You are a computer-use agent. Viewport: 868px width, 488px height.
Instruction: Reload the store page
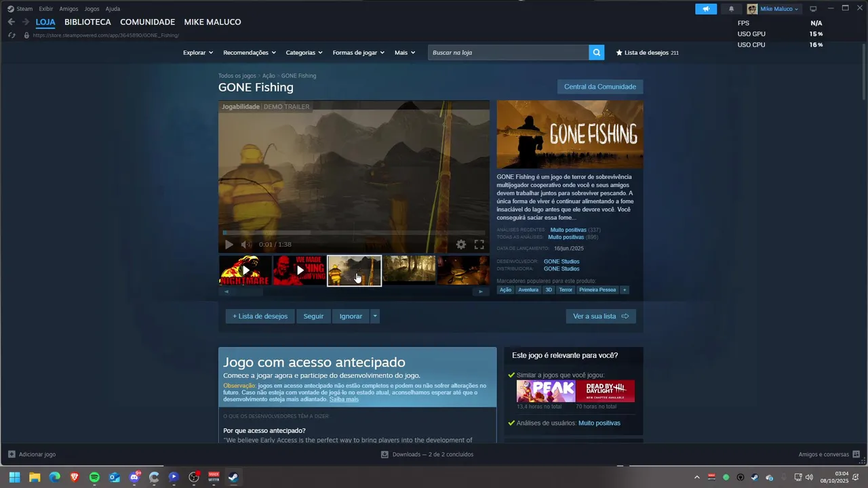pos(12,35)
